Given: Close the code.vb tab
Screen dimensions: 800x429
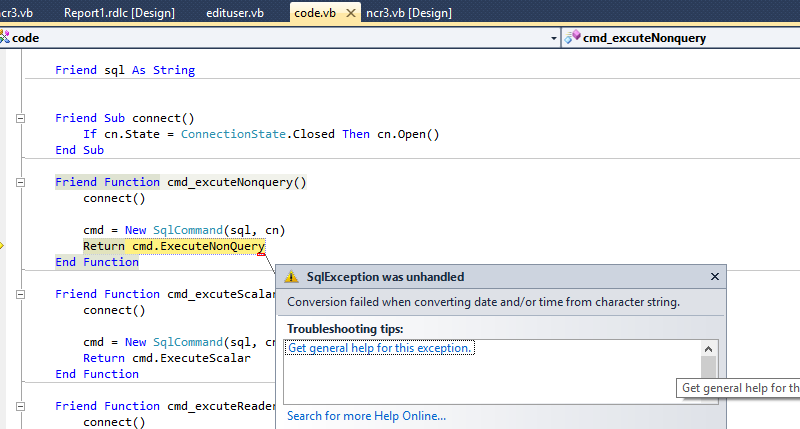Looking at the screenshot, I should coord(351,13).
